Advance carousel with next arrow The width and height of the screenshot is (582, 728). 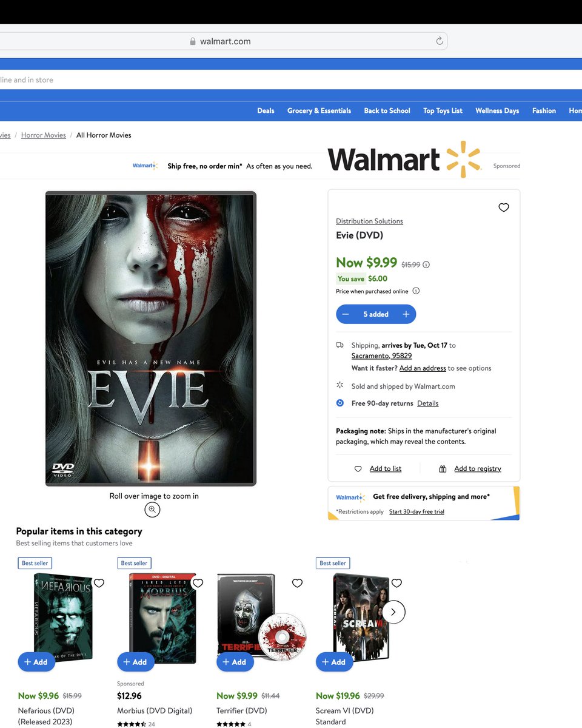point(393,612)
